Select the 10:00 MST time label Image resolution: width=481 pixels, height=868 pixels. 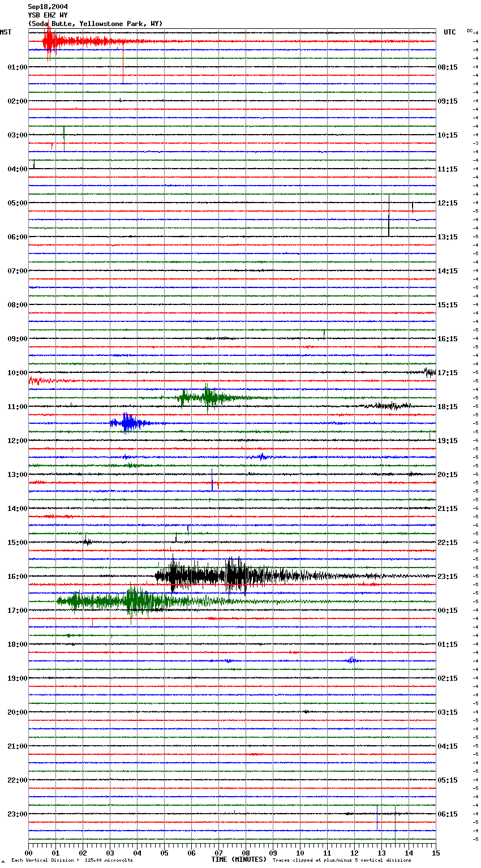point(18,373)
